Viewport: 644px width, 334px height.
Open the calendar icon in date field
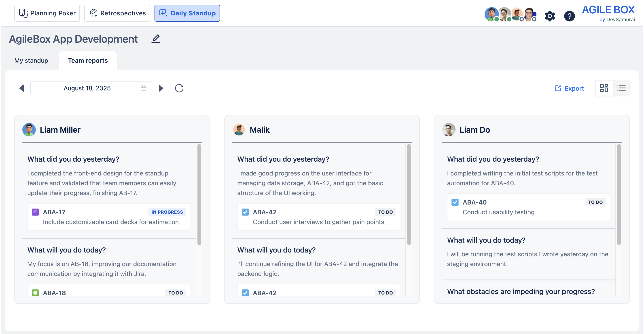pyautogui.click(x=143, y=88)
